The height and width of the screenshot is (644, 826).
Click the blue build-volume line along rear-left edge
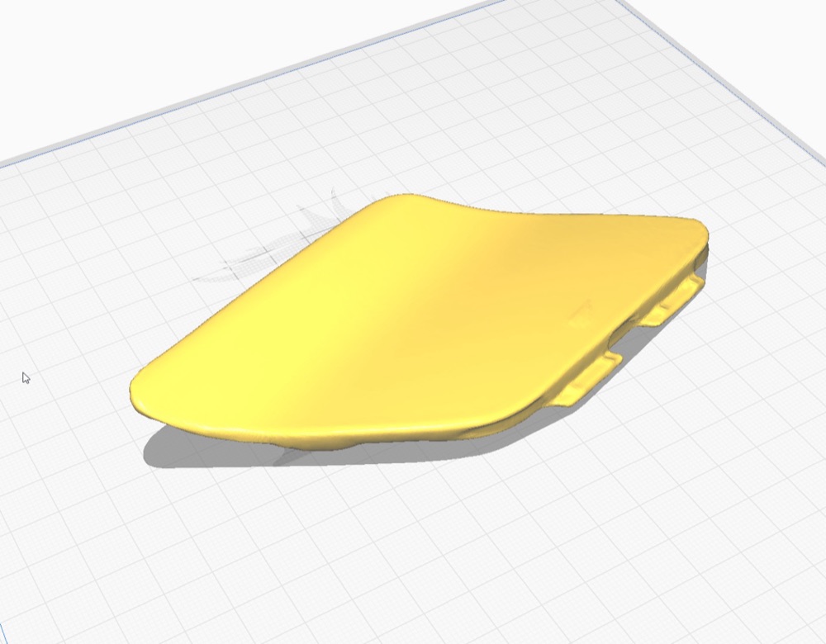pos(253,80)
